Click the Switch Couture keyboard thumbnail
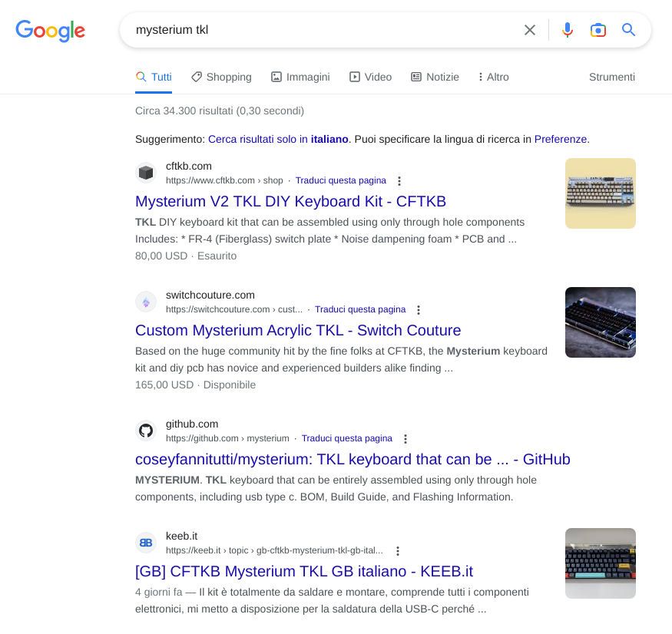This screenshot has width=672, height=634. pyautogui.click(x=600, y=322)
